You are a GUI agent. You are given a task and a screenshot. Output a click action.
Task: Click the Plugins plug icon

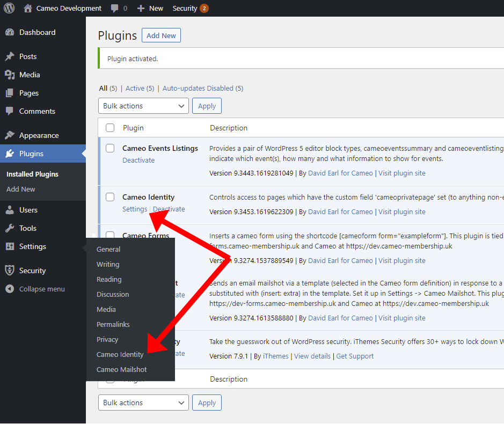10,153
